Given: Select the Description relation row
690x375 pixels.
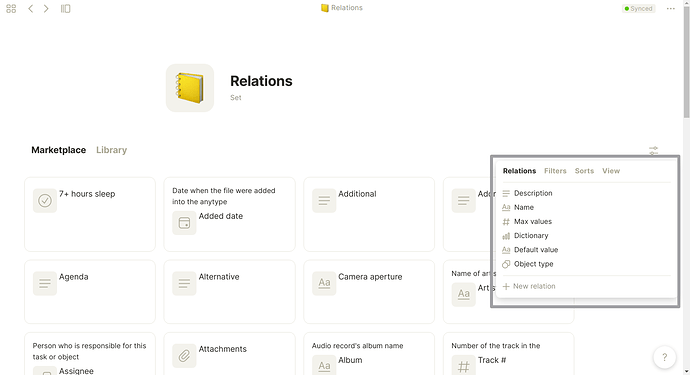Looking at the screenshot, I should tap(586, 193).
